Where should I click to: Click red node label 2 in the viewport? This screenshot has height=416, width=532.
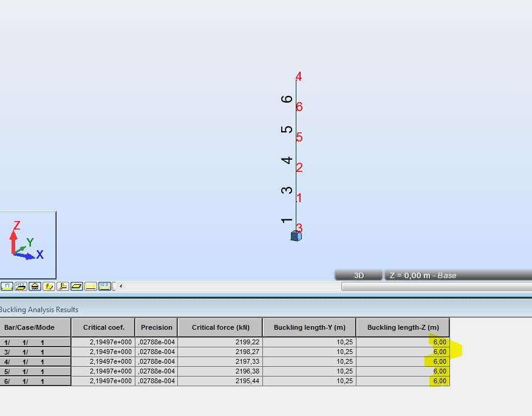[x=299, y=167]
